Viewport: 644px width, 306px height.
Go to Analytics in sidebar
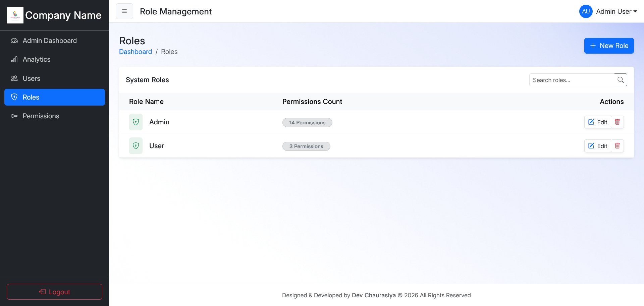coord(37,59)
